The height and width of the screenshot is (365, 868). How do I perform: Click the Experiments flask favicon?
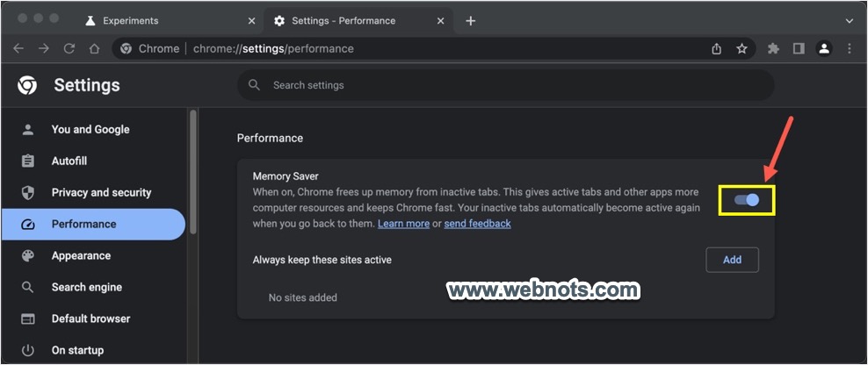tap(90, 21)
